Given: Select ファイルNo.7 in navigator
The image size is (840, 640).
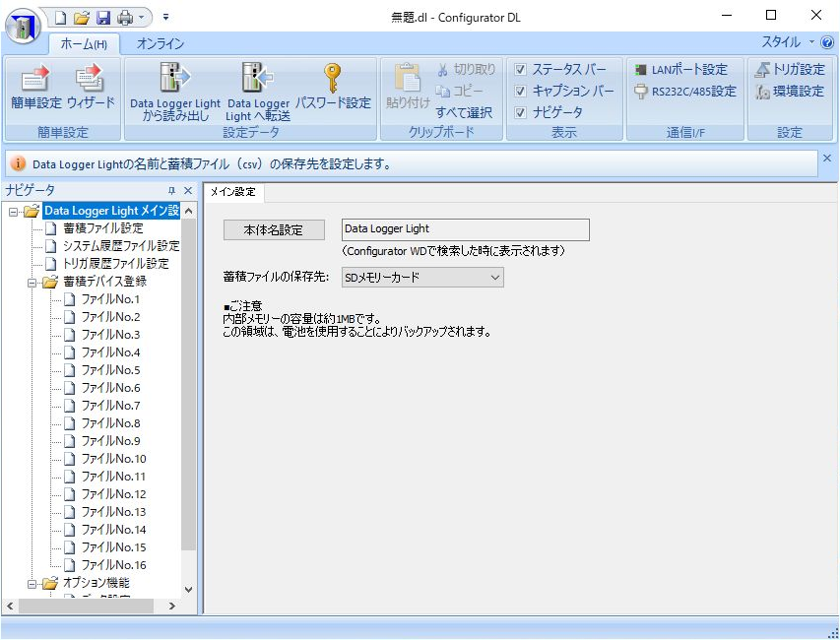Looking at the screenshot, I should (x=110, y=406).
